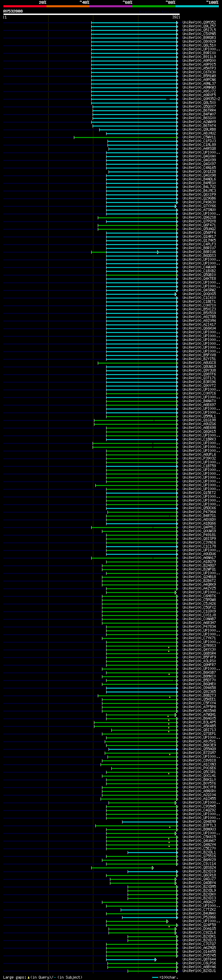Select the UniRef100_C5XPN5 label
Image resolution: width=222 pixels, height=980 pixels.
click(199, 34)
